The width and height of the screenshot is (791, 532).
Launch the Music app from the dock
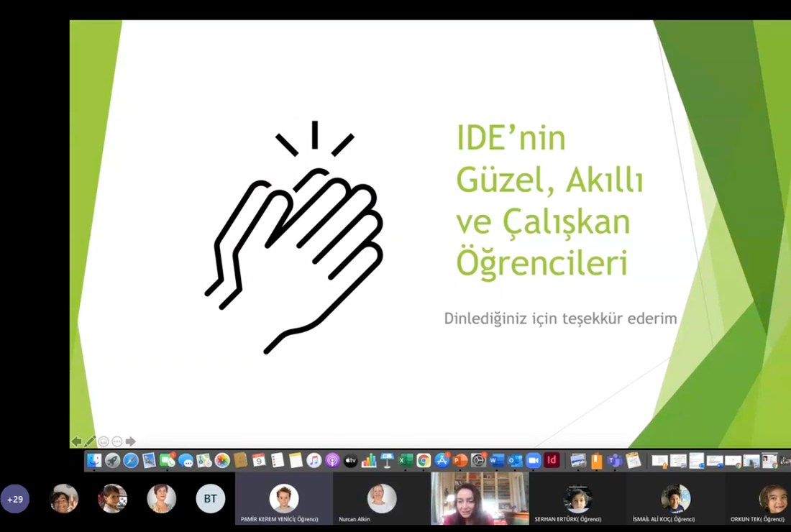pos(314,460)
